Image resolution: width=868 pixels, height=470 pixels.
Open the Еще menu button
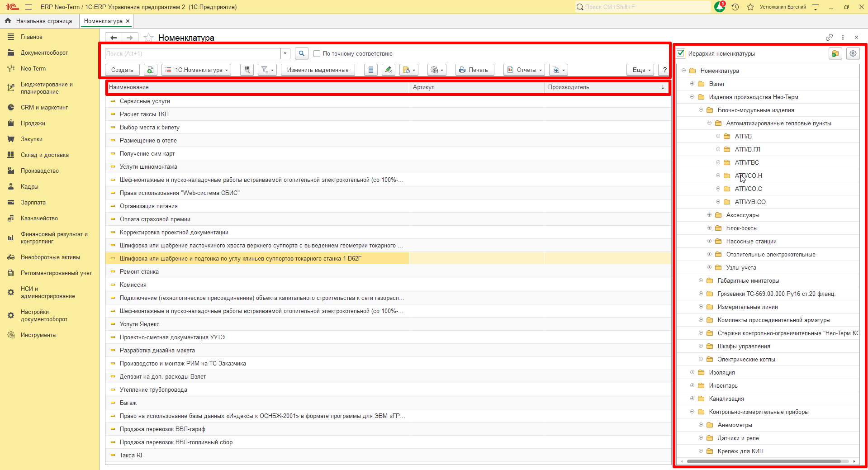click(x=640, y=70)
